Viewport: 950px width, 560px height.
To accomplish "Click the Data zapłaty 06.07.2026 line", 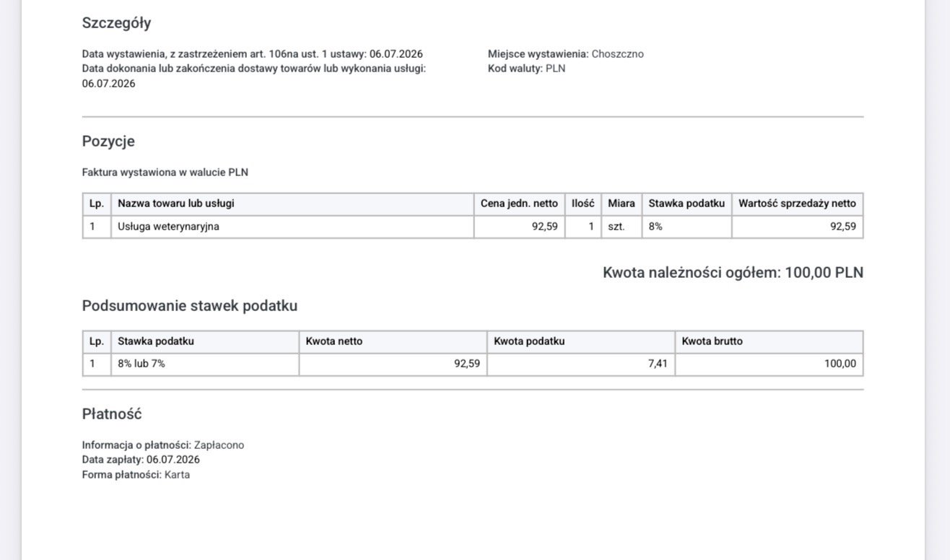I will click(x=141, y=460).
